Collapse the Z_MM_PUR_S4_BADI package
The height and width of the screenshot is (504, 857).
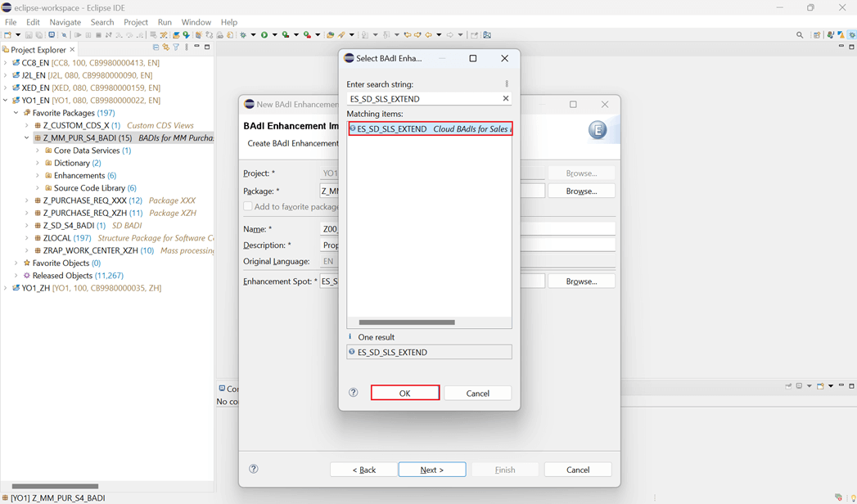point(25,137)
